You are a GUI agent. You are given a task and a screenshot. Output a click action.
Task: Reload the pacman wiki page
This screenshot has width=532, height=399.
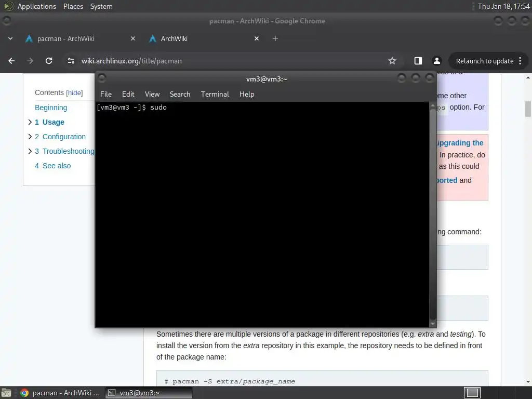pyautogui.click(x=49, y=61)
